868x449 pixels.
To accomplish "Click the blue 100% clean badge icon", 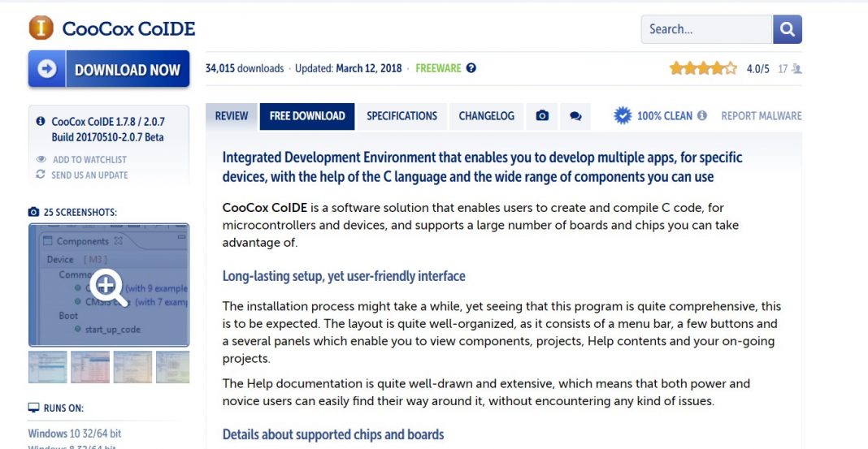I will click(x=623, y=116).
